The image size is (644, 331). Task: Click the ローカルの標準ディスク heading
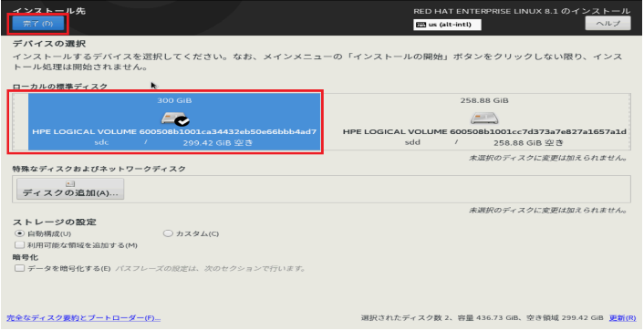coord(60,87)
